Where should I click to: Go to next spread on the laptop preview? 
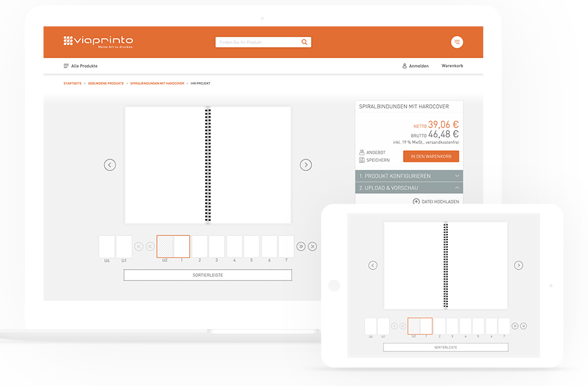(x=306, y=165)
